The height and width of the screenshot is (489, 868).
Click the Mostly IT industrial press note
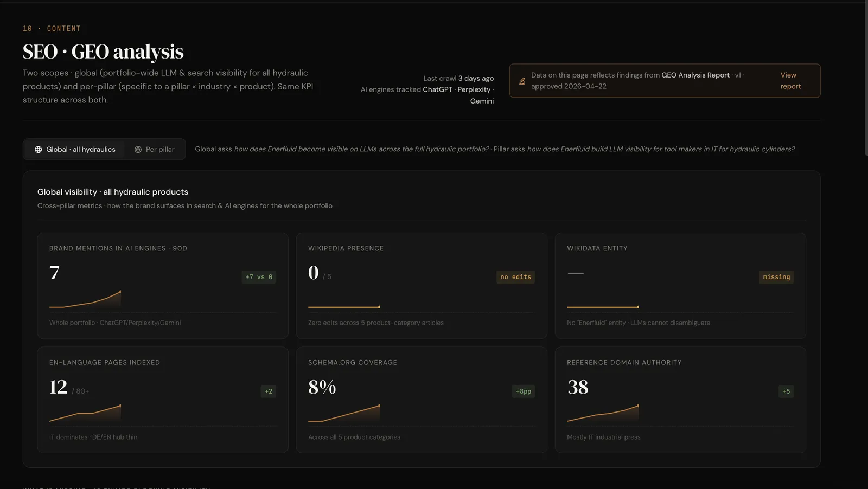tap(604, 437)
